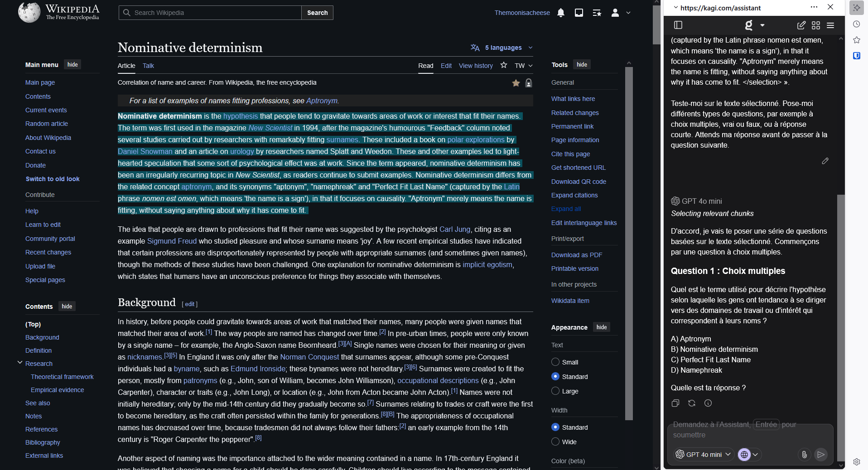Star the article for watchlist
Image resolution: width=868 pixels, height=470 pixels.
503,65
